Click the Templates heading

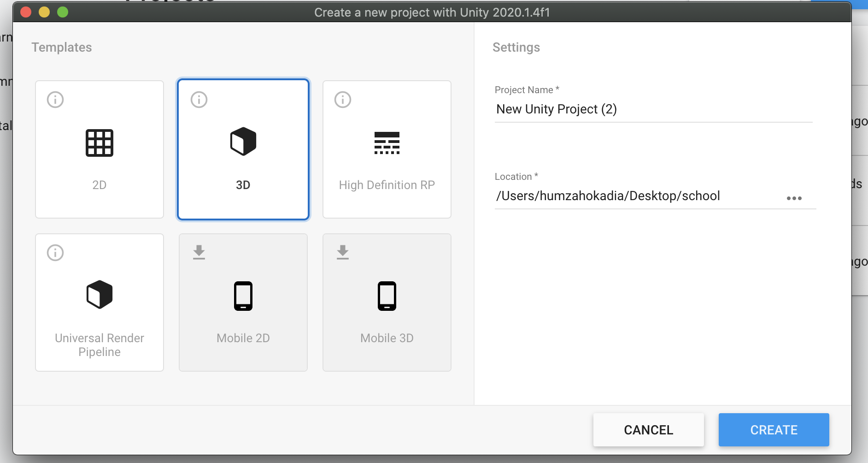62,47
